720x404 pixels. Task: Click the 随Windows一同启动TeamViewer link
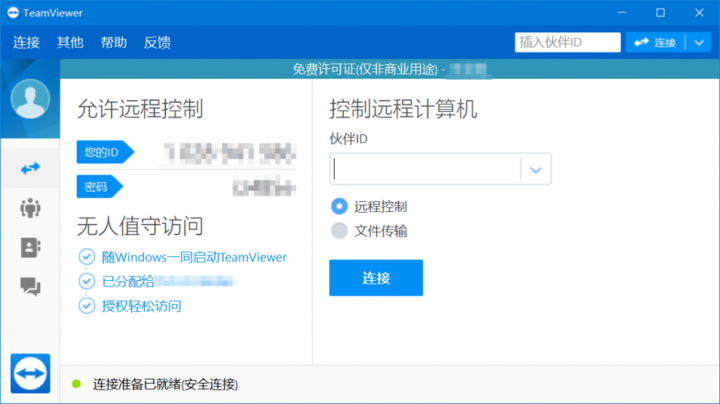(x=194, y=257)
